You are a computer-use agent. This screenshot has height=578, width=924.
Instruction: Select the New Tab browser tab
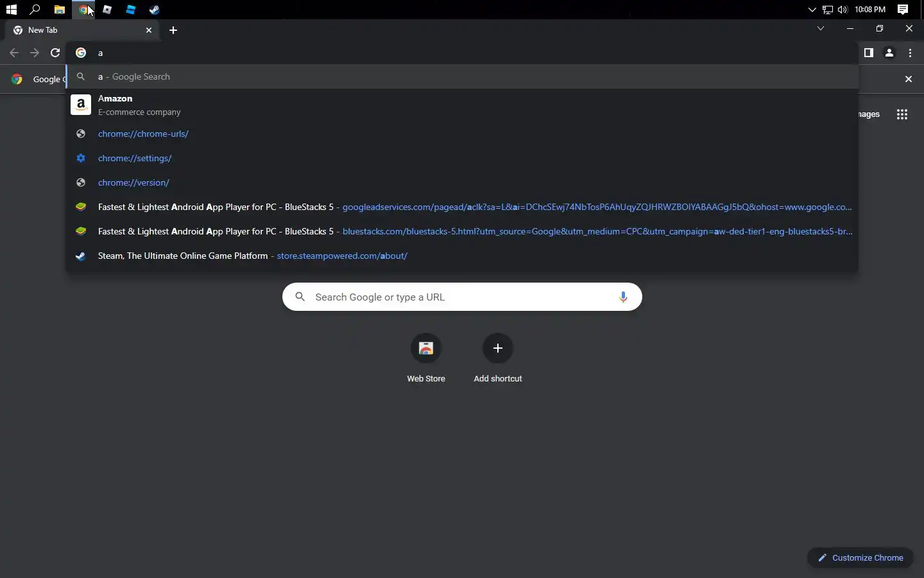click(x=82, y=30)
